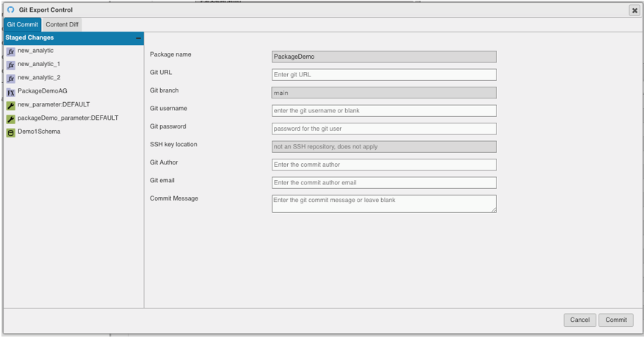Select new_analytic_1 in staged changes
The height and width of the screenshot is (338, 644).
(39, 64)
